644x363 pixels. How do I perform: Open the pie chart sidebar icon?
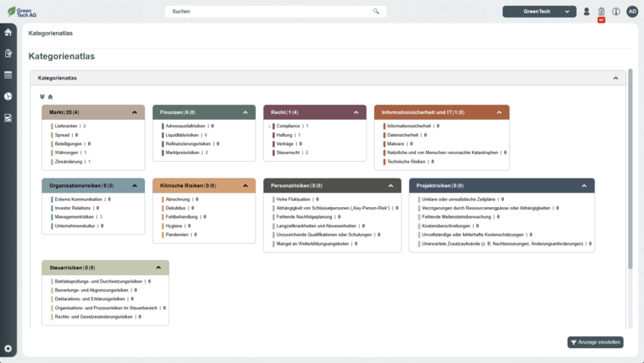(8, 96)
